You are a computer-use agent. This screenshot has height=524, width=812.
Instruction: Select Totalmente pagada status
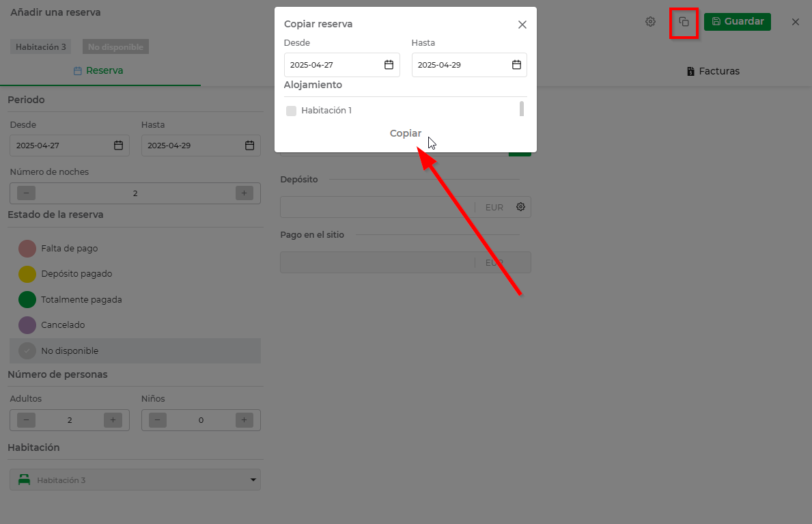point(135,300)
